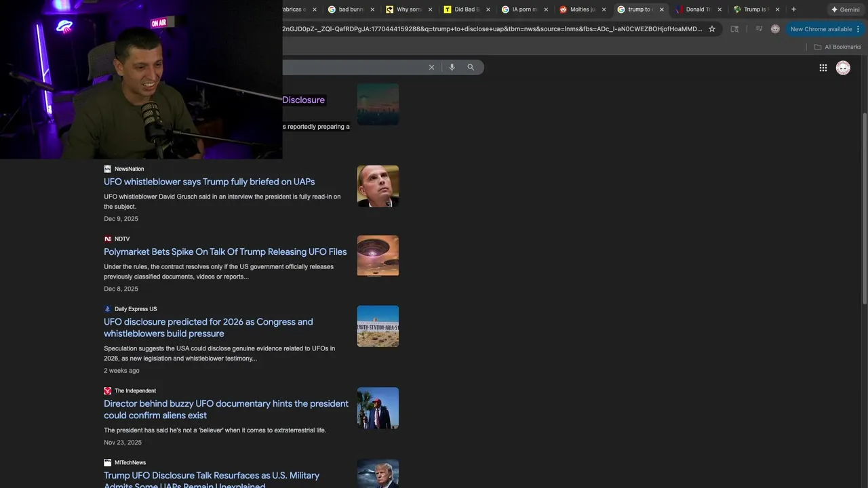This screenshot has width=868, height=488.
Task: Clear the search box with the X
Action: 431,67
